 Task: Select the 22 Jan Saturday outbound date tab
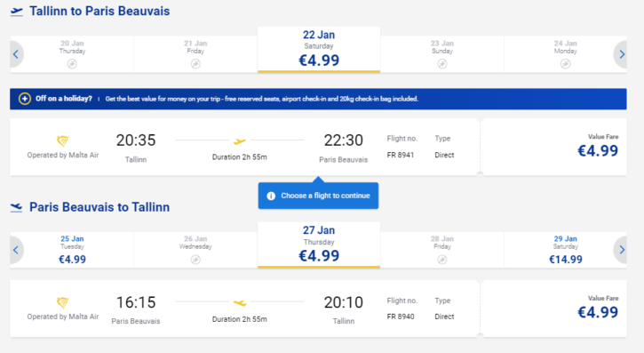(x=319, y=50)
